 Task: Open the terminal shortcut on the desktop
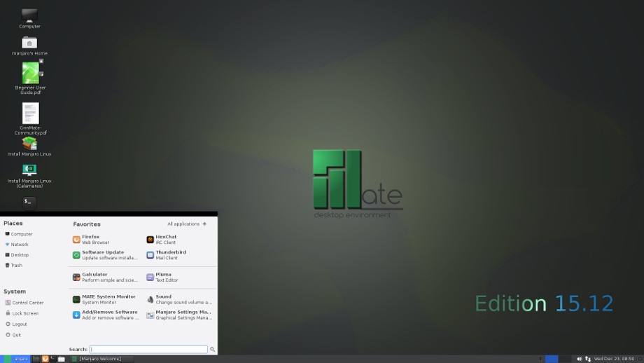point(29,203)
